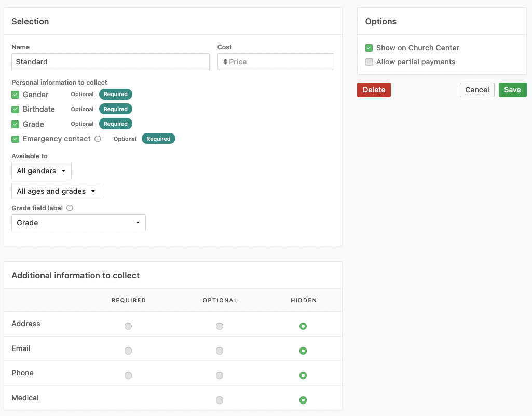Click the red Delete button

pos(374,90)
